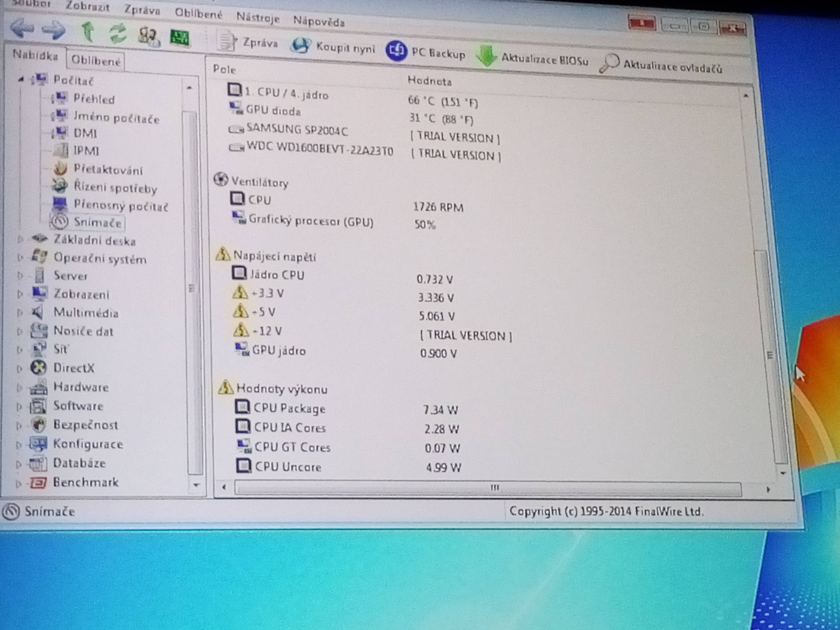Expand the Základní deska tree node
The width and height of the screenshot is (840, 630).
[x=20, y=239]
